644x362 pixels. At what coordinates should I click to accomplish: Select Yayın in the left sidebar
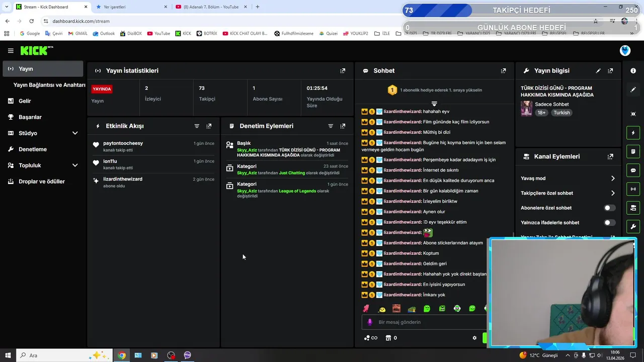[43, 69]
